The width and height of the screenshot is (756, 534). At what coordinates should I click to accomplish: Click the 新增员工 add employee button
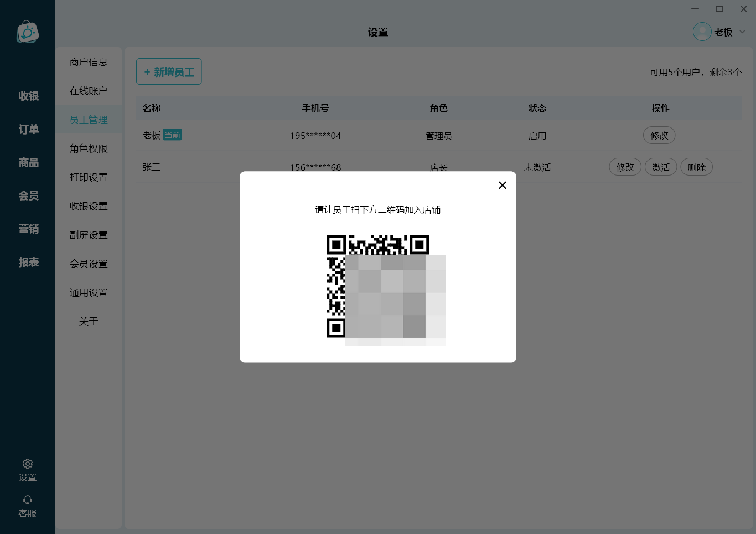(169, 71)
